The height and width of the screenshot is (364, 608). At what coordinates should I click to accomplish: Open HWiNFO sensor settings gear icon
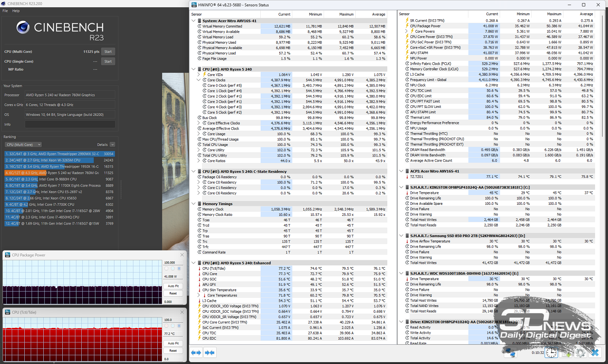(580, 353)
